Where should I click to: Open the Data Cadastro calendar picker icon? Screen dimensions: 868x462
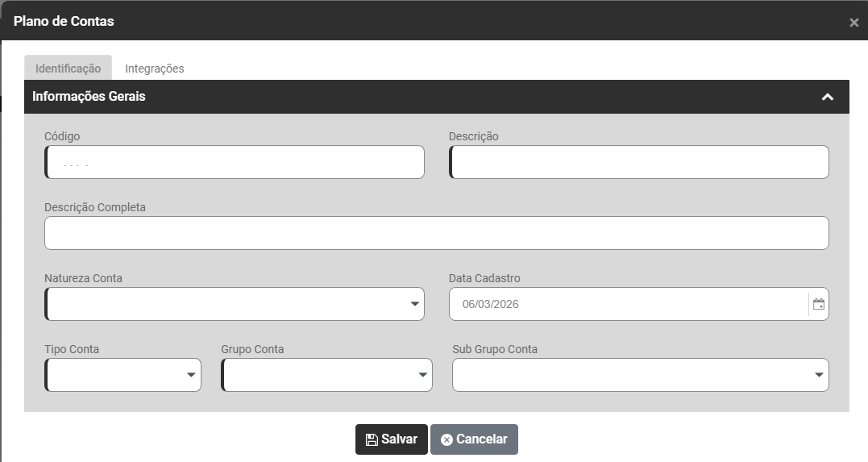click(x=819, y=305)
